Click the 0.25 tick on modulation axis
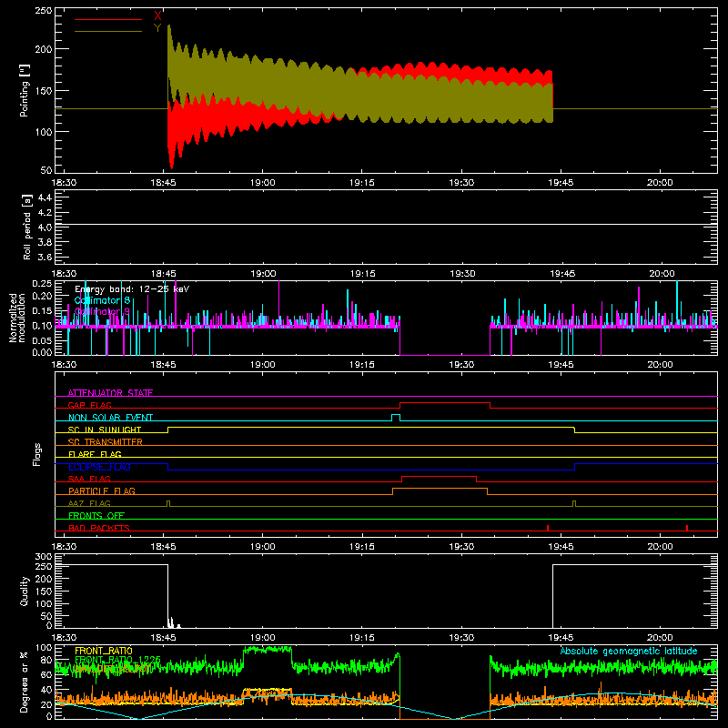 coord(42,284)
